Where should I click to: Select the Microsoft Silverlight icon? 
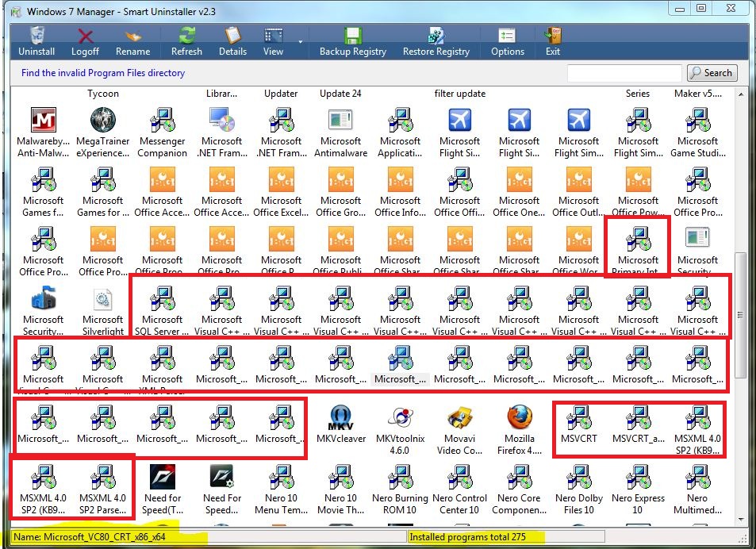click(102, 299)
